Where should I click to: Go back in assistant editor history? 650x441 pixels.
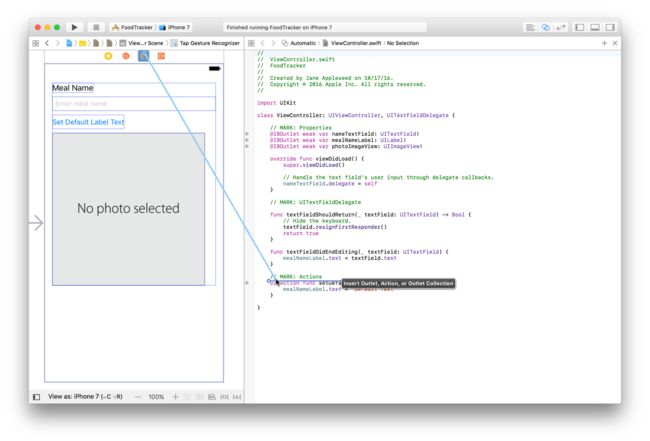pyautogui.click(x=262, y=43)
